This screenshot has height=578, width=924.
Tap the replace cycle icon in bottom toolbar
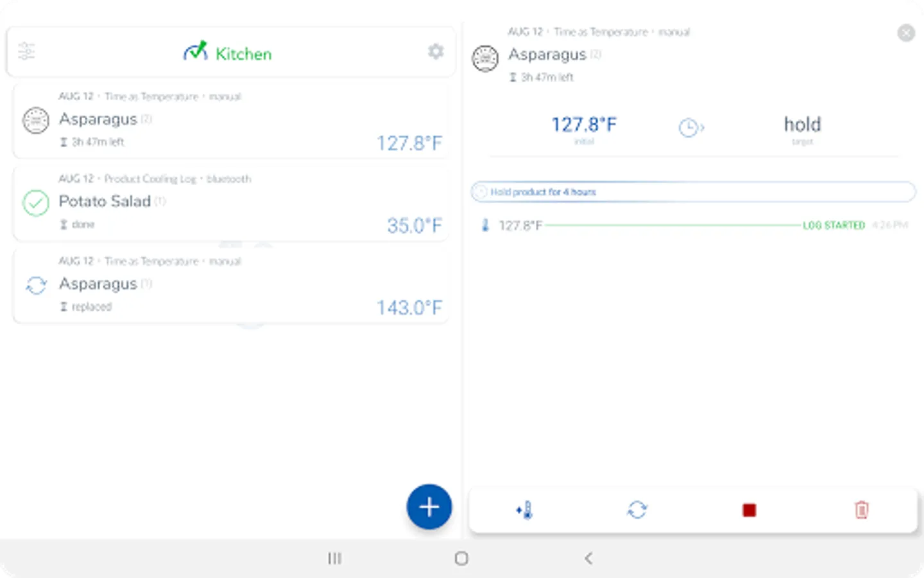click(637, 511)
